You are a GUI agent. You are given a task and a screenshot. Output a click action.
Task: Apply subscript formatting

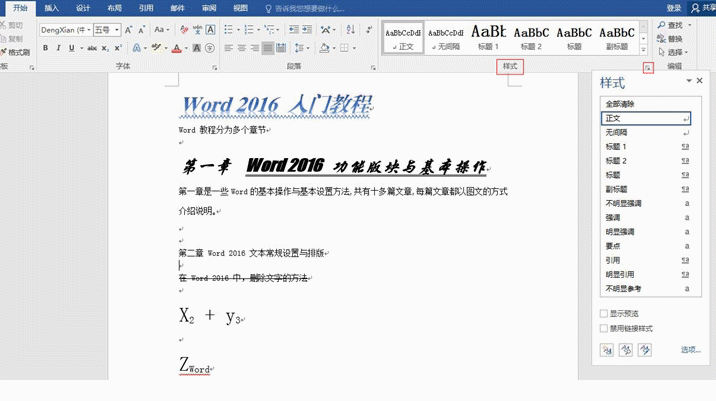105,48
